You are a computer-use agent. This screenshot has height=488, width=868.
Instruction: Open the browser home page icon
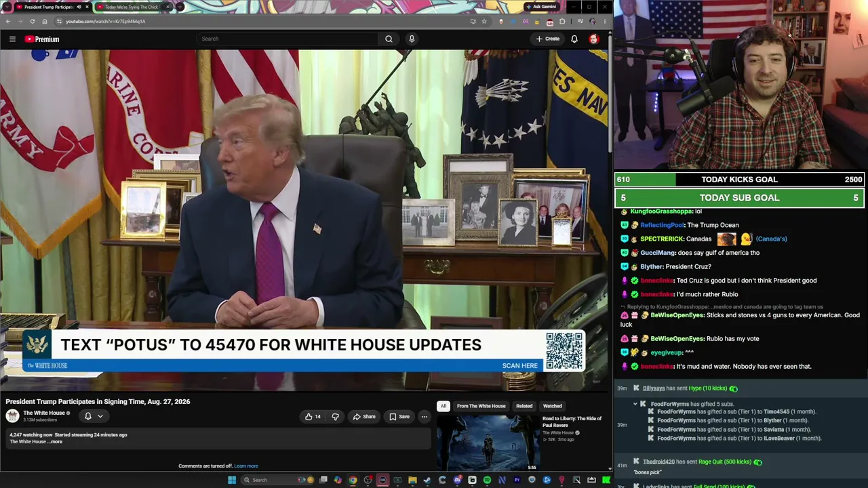tap(45, 21)
